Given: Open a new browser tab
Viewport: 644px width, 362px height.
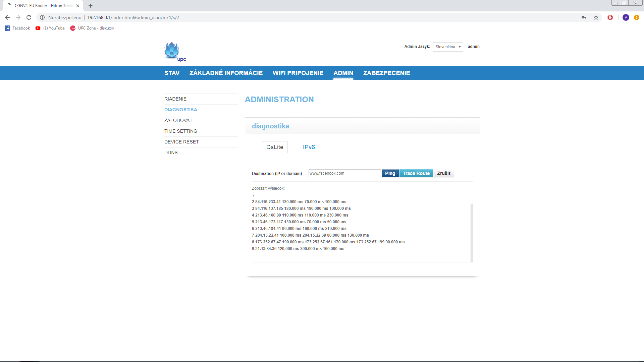Looking at the screenshot, I should click(x=91, y=6).
